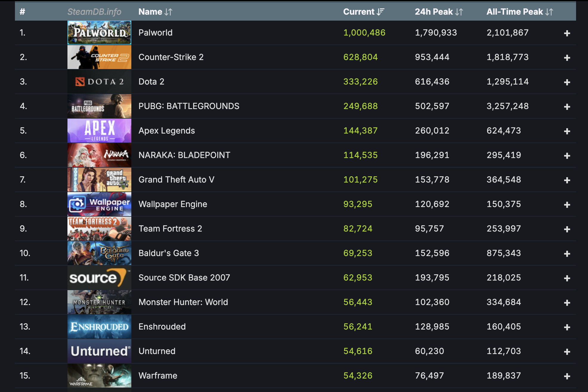Click the Palworld banner thumbnail

(99, 33)
